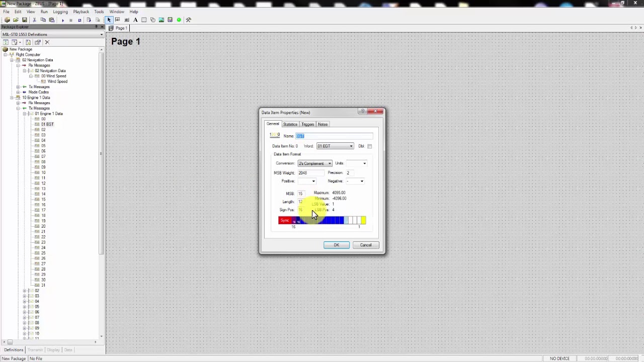Click the binary digits icon beside Name

(x=274, y=135)
